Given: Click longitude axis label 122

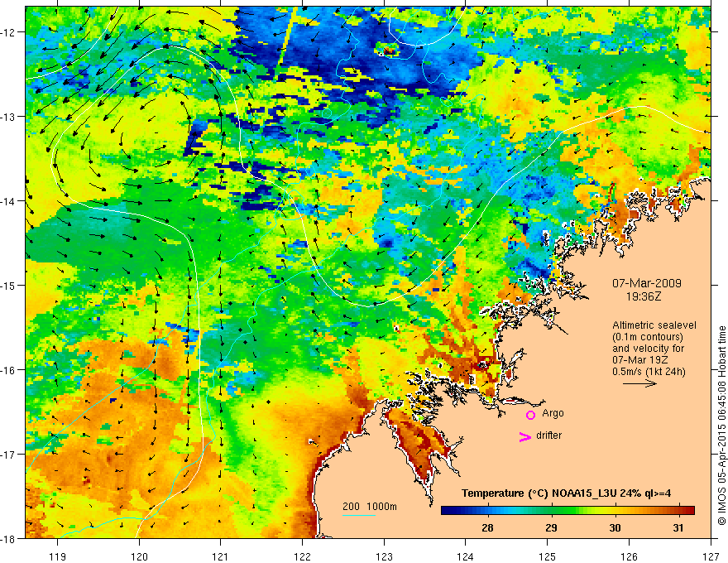Looking at the screenshot, I should (x=302, y=556).
